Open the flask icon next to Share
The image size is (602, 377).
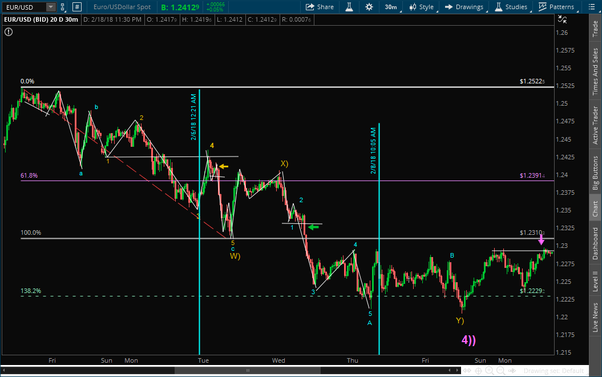point(349,7)
